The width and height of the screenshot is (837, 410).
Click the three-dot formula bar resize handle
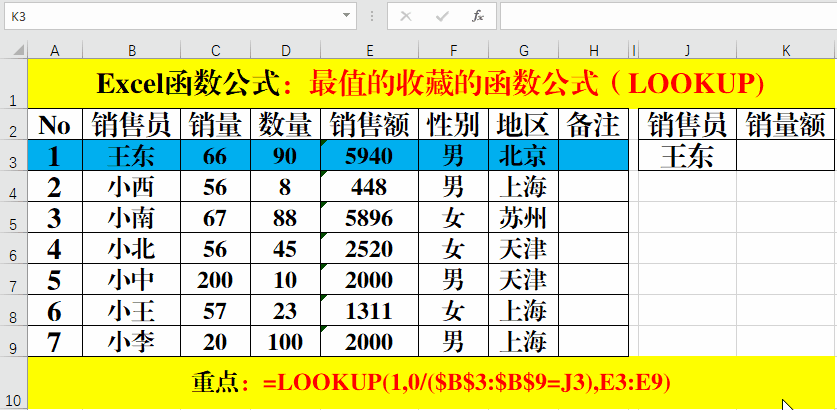372,17
